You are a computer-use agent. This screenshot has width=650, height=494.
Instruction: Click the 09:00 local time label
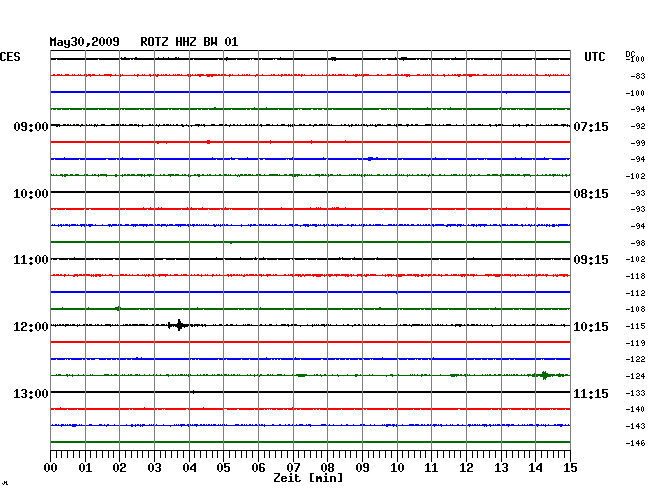[x=31, y=126]
